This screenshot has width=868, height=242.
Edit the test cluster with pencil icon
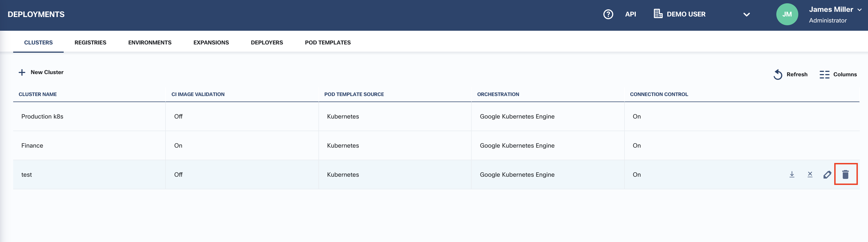(827, 174)
